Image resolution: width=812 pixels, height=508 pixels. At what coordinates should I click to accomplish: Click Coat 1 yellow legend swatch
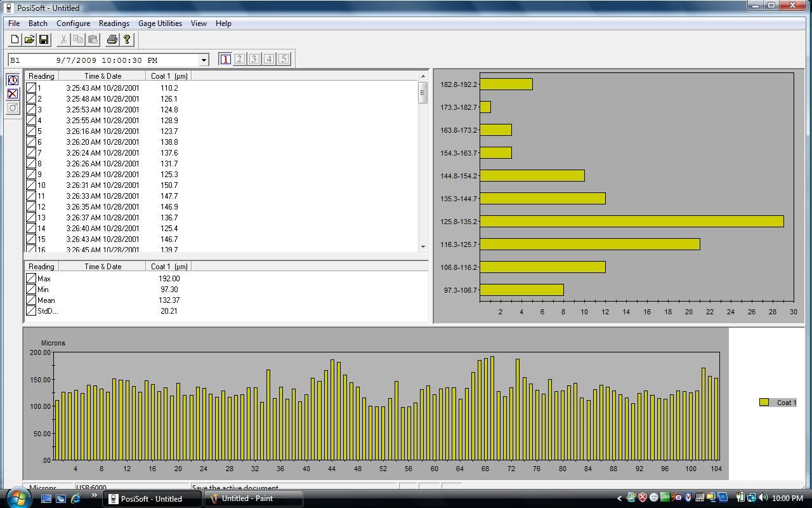click(x=764, y=402)
